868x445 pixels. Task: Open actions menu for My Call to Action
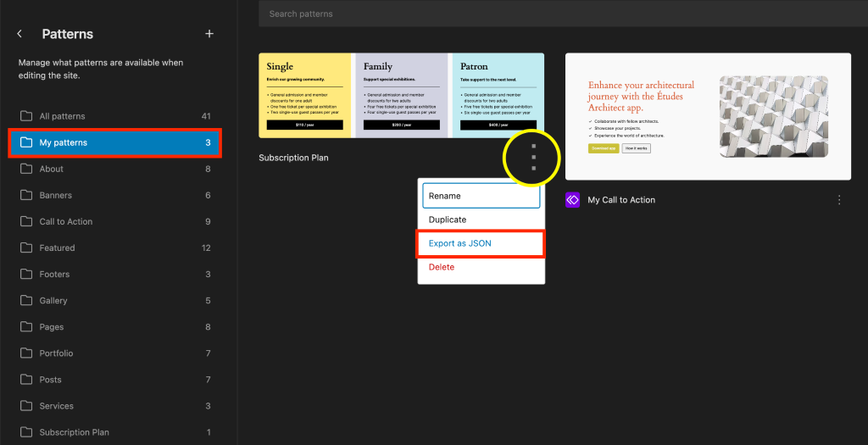point(839,200)
